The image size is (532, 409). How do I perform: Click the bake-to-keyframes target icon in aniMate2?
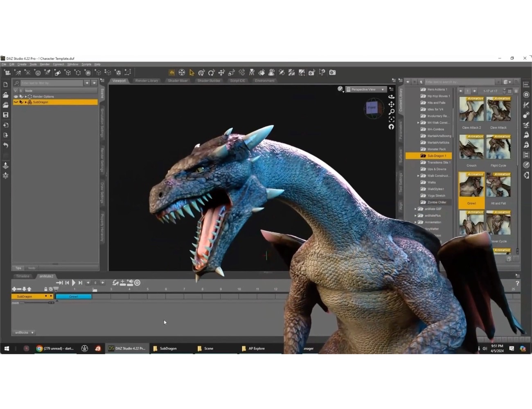pyautogui.click(x=137, y=282)
